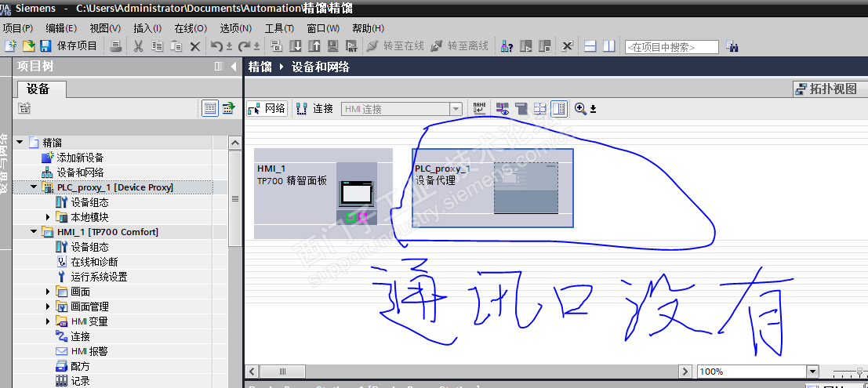Screen dimensions: 868x388
Task: Open 在线和诊断 under HMI_1
Action: [94, 262]
